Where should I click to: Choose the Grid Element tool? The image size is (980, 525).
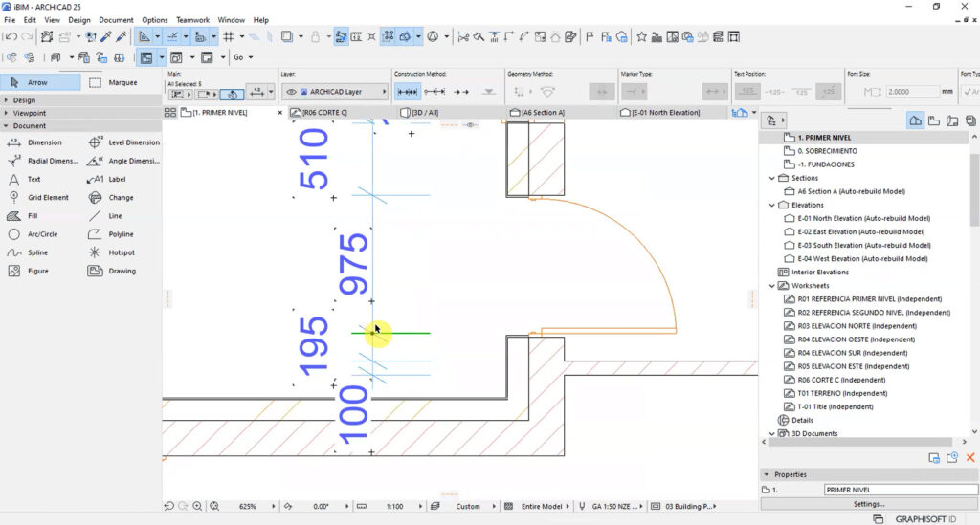38,197
